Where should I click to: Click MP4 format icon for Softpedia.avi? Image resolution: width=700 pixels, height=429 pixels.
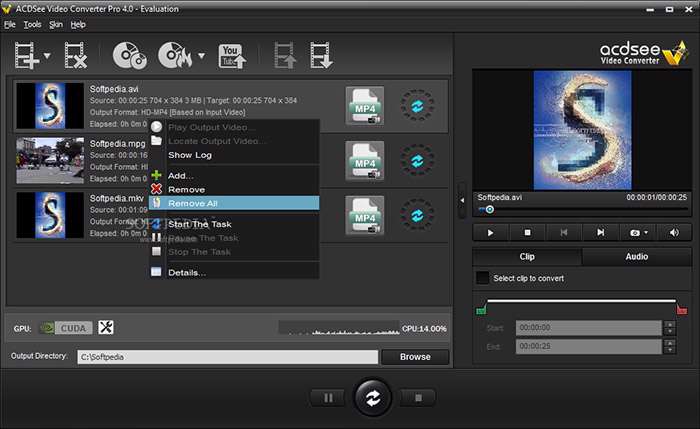click(x=364, y=105)
